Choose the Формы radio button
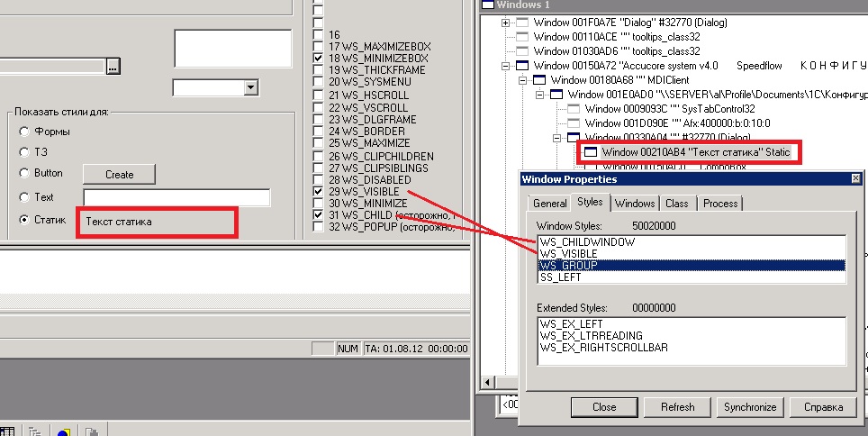Viewport: 868px width, 436px height. click(x=24, y=132)
